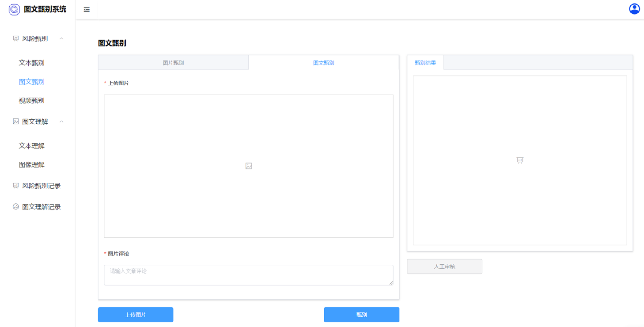The image size is (644, 327).
Task: Open 视频甄别 from the sidebar
Action: coord(31,100)
